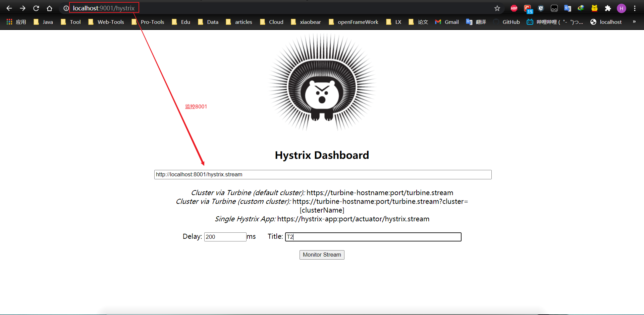The width and height of the screenshot is (644, 315).
Task: Open the profile avatar H
Action: [621, 8]
